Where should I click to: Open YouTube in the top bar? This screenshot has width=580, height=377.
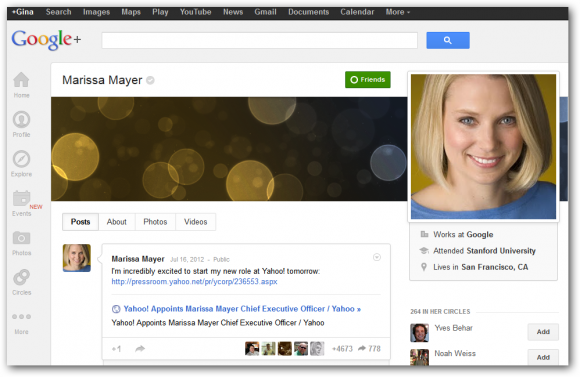pos(195,12)
